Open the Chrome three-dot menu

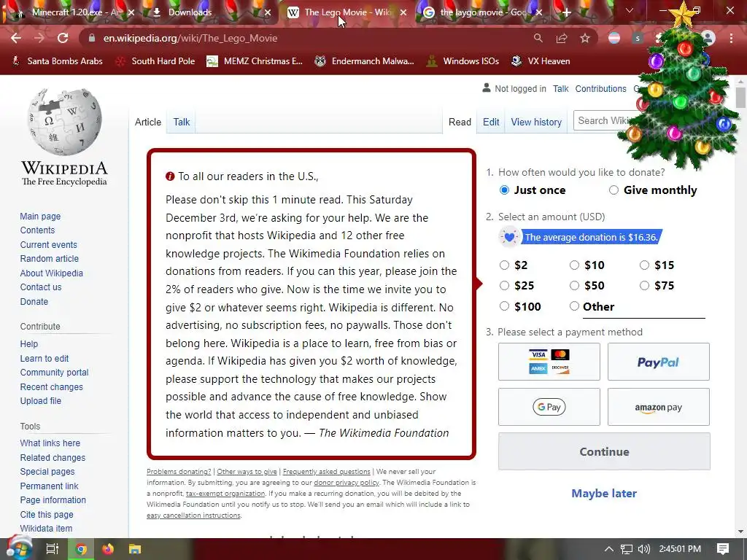(731, 38)
